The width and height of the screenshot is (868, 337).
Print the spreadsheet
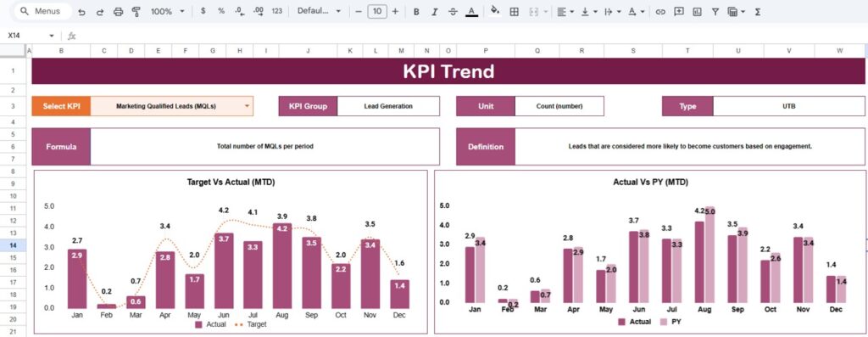[118, 12]
